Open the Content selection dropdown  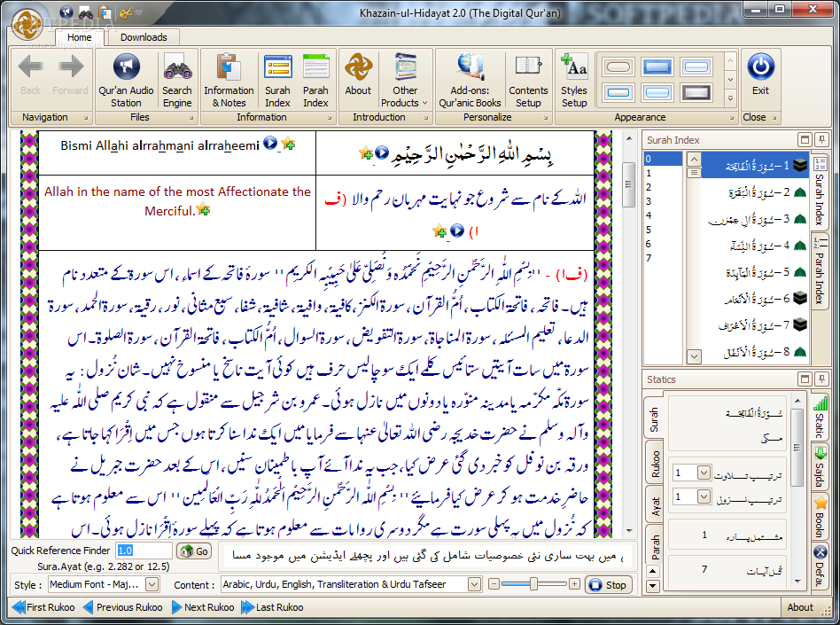tap(474, 584)
